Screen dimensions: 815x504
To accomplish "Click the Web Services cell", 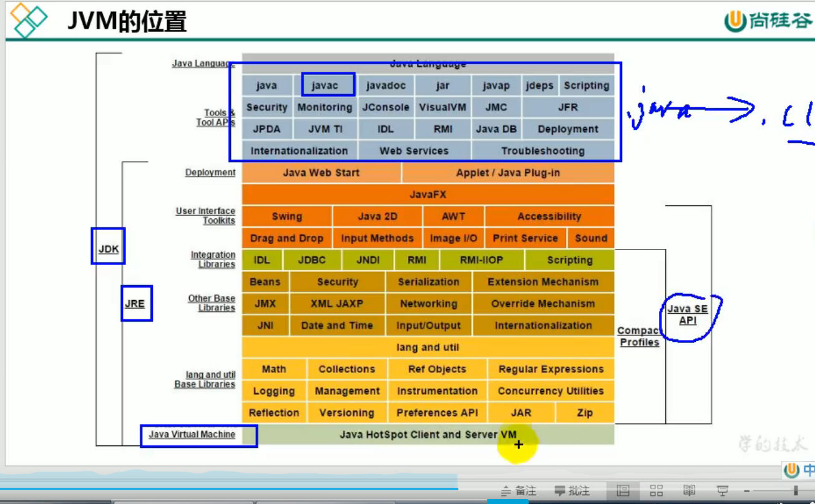I will pyautogui.click(x=414, y=151).
